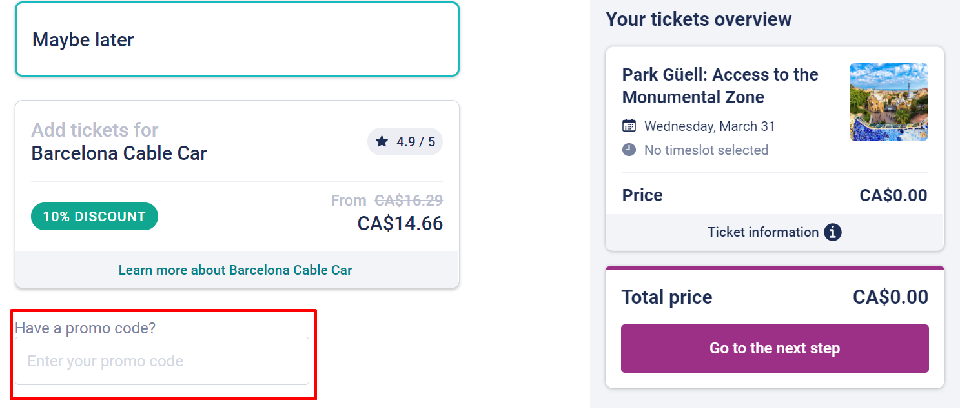
Task: Click the No timeslot selected text
Action: tap(706, 150)
